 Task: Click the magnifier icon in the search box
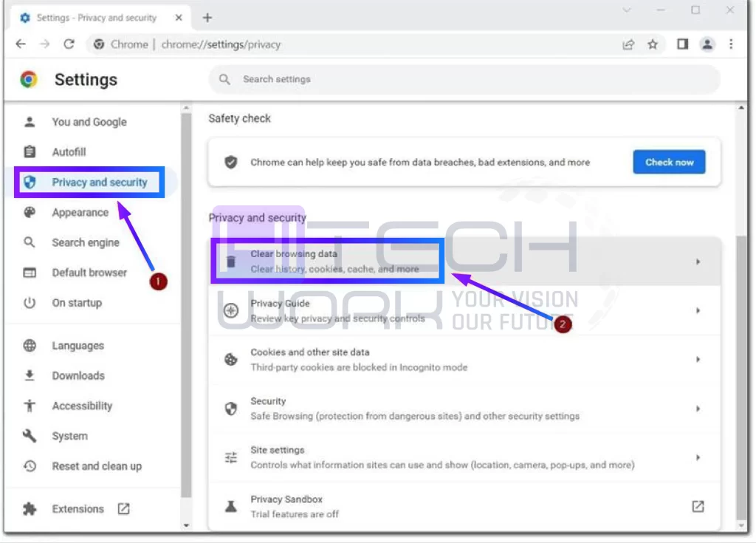(x=224, y=79)
